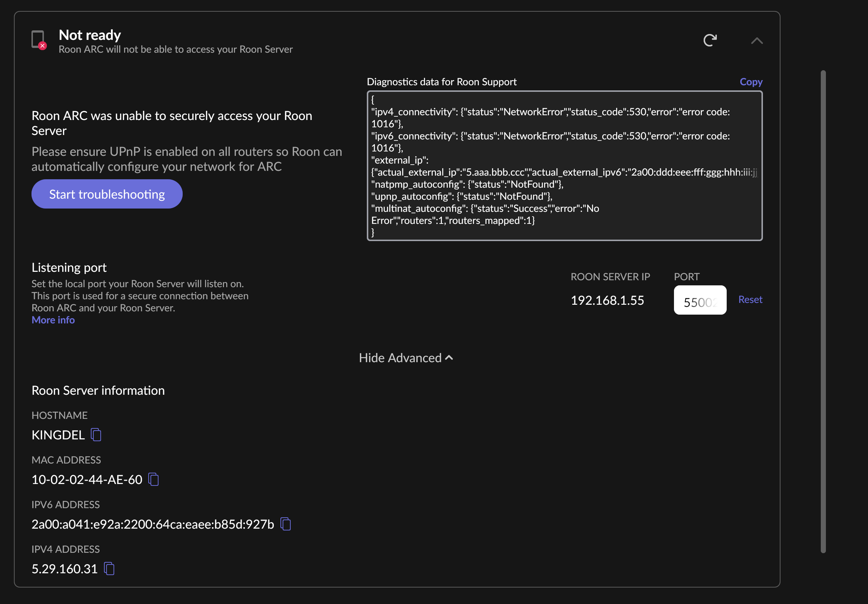The image size is (868, 604).
Task: Copy the MAC address icon
Action: [153, 479]
